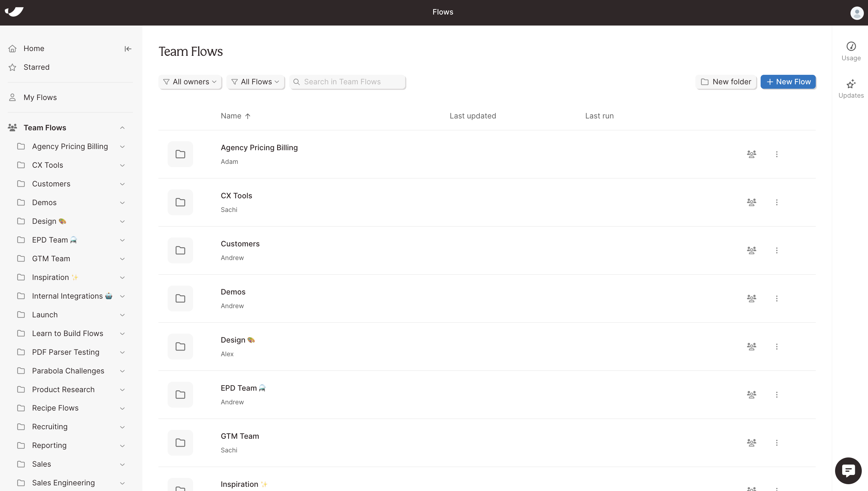Open the chat support widget
Viewport: 868px width, 491px height.
[848, 470]
